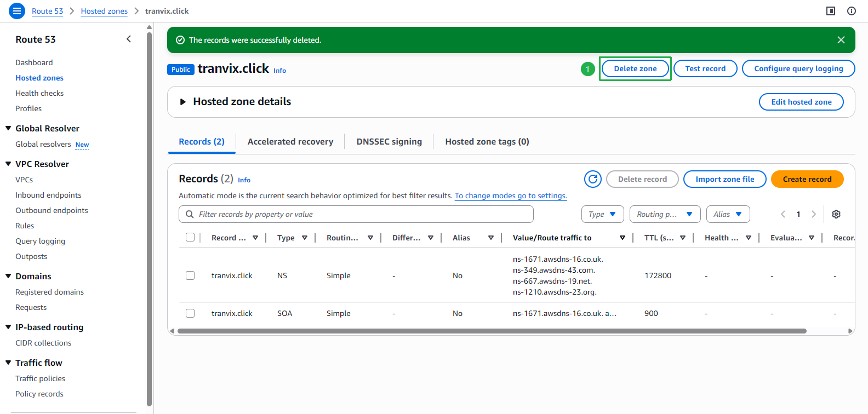The height and width of the screenshot is (414, 868).
Task: Open the Alias filter dropdown
Action: [x=728, y=214]
